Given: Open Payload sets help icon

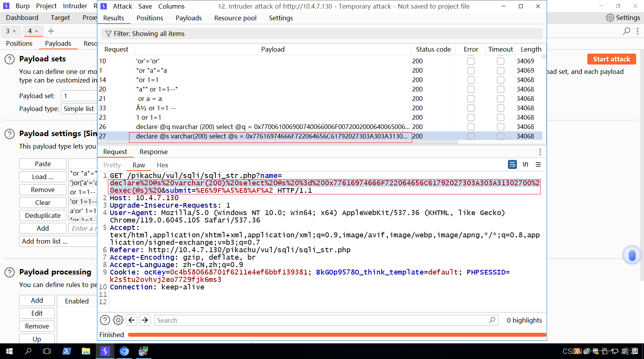Looking at the screenshot, I should tap(9, 59).
